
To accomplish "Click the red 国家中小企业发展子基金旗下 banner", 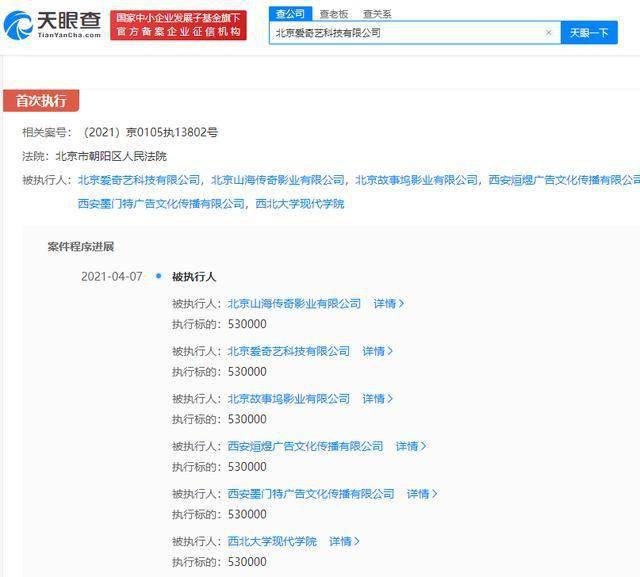I will click(178, 25).
